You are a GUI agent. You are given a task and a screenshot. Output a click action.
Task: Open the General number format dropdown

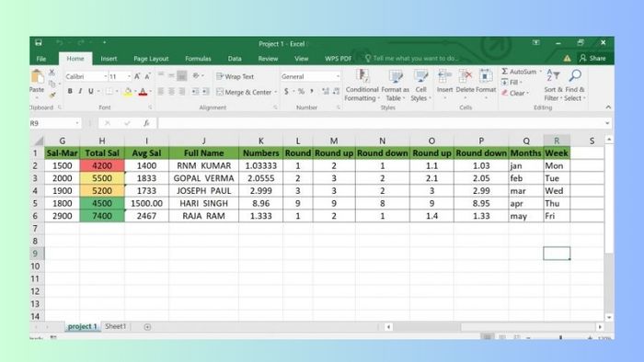338,76
